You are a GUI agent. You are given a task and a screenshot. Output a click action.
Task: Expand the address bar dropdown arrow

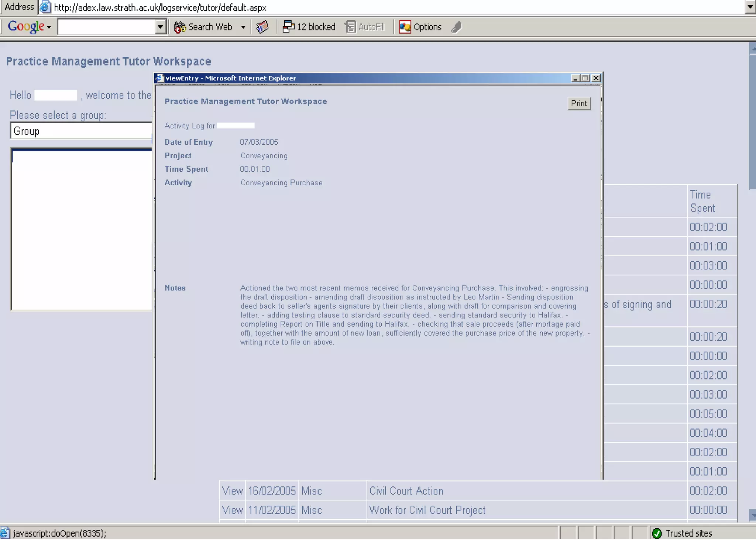[750, 7]
